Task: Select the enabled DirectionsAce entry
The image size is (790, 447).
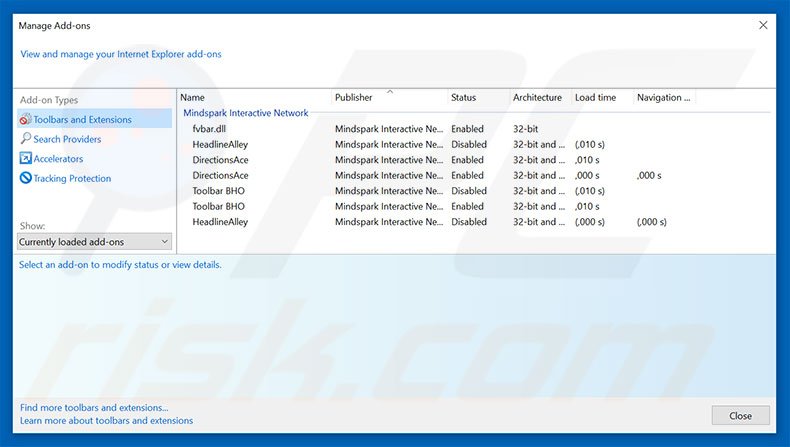Action: tap(220, 160)
